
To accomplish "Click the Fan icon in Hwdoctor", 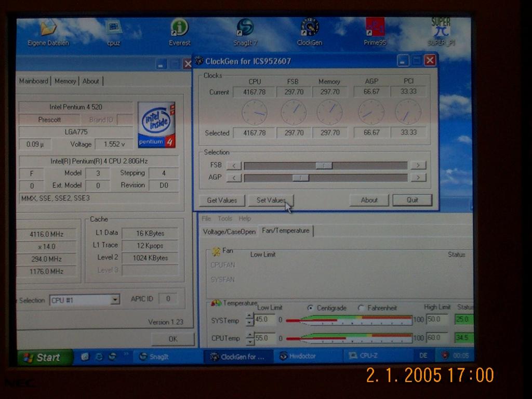I will coord(216,251).
